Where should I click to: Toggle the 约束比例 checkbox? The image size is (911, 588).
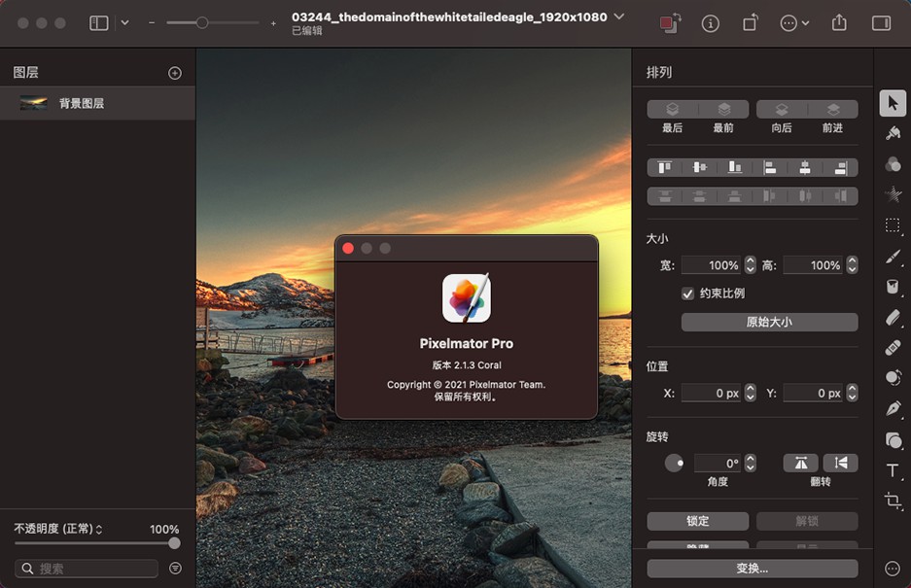[688, 293]
